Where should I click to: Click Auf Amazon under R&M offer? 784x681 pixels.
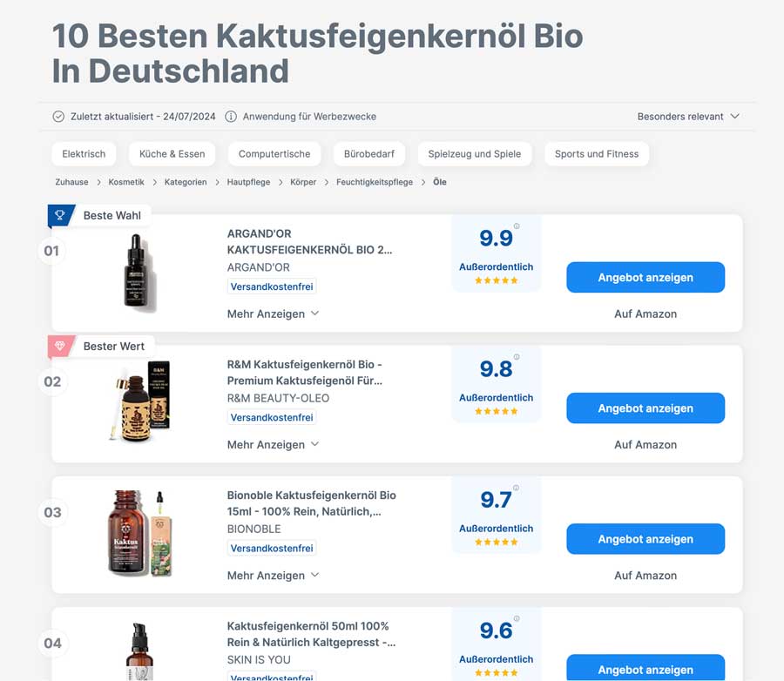pyautogui.click(x=645, y=444)
